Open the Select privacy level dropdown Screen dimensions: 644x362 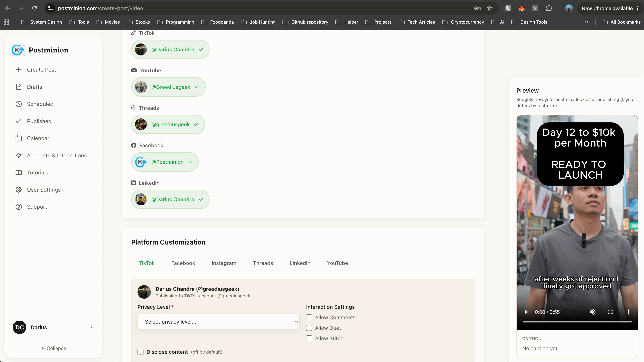click(219, 322)
